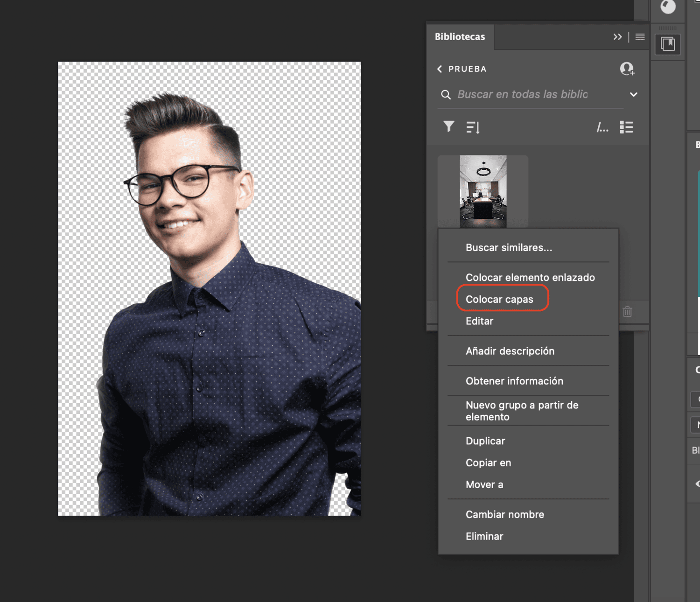700x602 pixels.
Task: Expand the search scope dropdown arrow
Action: coord(633,95)
